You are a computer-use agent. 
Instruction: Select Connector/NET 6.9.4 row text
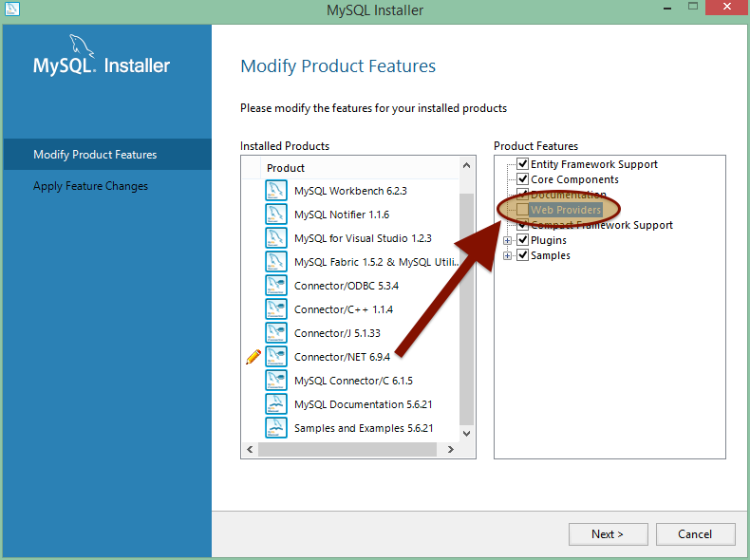(342, 357)
